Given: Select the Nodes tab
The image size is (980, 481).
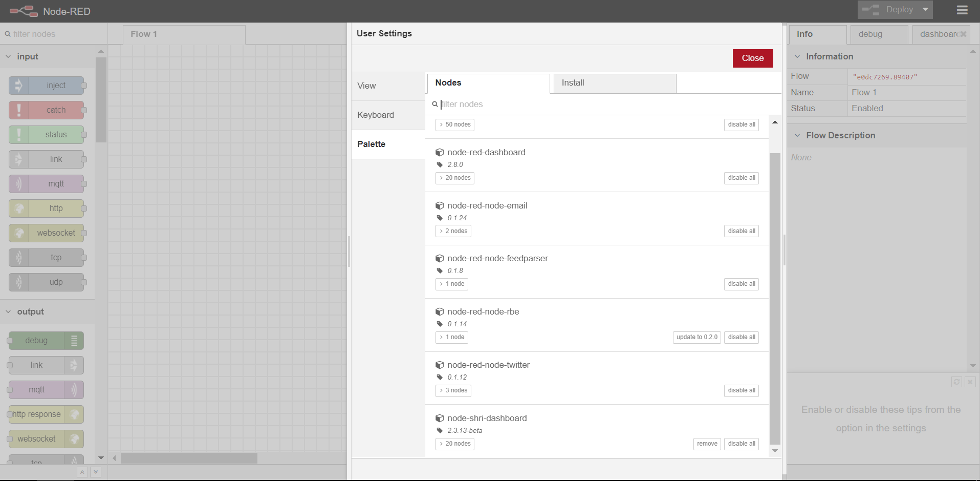Looking at the screenshot, I should (x=488, y=83).
